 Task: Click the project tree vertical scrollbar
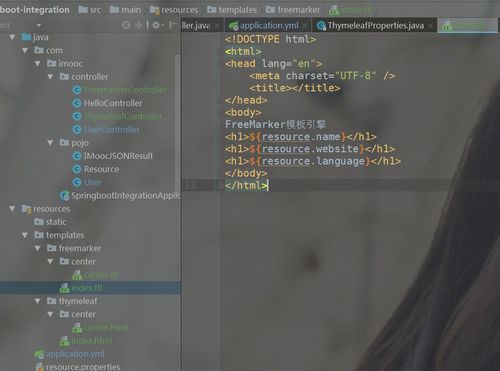pyautogui.click(x=177, y=123)
